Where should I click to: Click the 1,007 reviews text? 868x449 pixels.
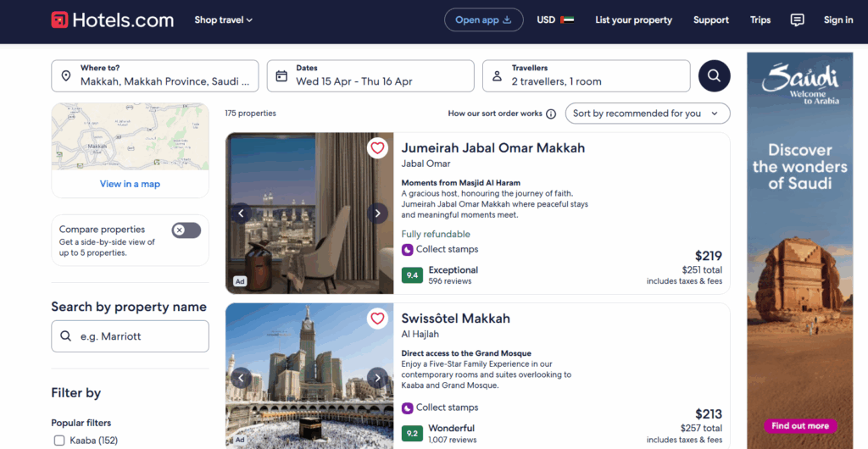coord(453,440)
